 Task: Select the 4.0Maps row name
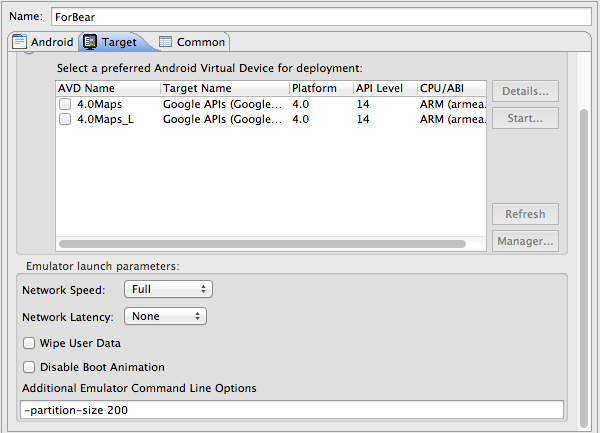99,104
